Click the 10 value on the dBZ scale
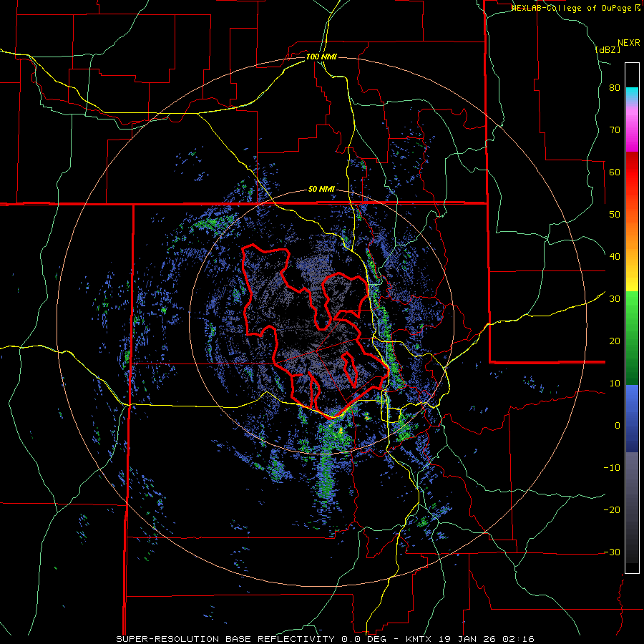 pos(615,384)
